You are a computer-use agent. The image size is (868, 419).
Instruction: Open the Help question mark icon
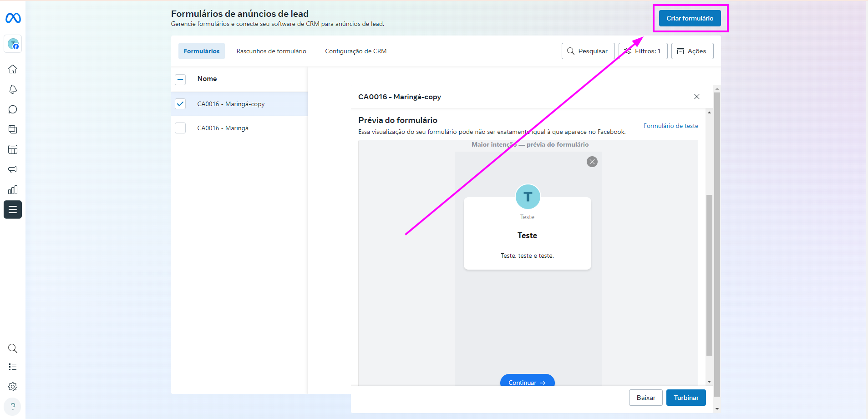tap(13, 407)
